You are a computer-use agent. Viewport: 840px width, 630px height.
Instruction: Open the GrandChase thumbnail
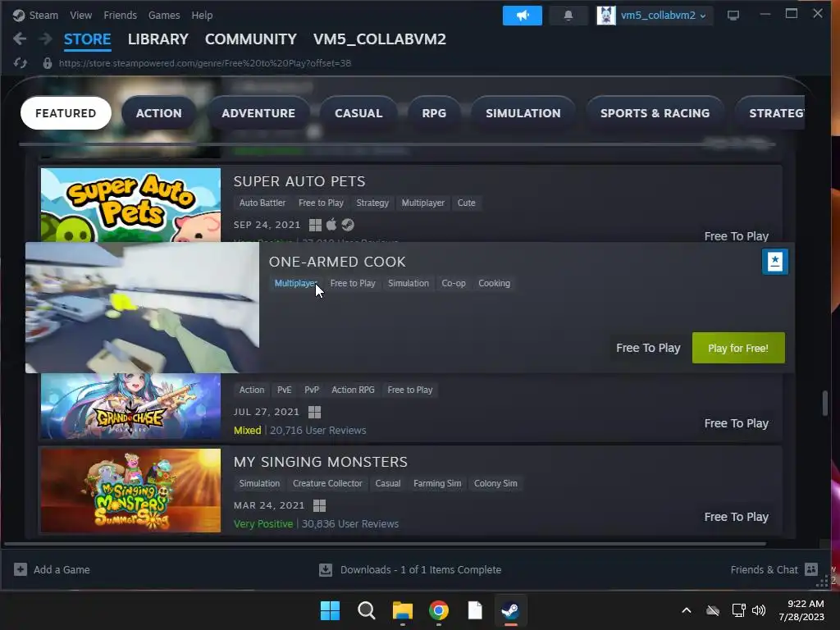coord(130,406)
